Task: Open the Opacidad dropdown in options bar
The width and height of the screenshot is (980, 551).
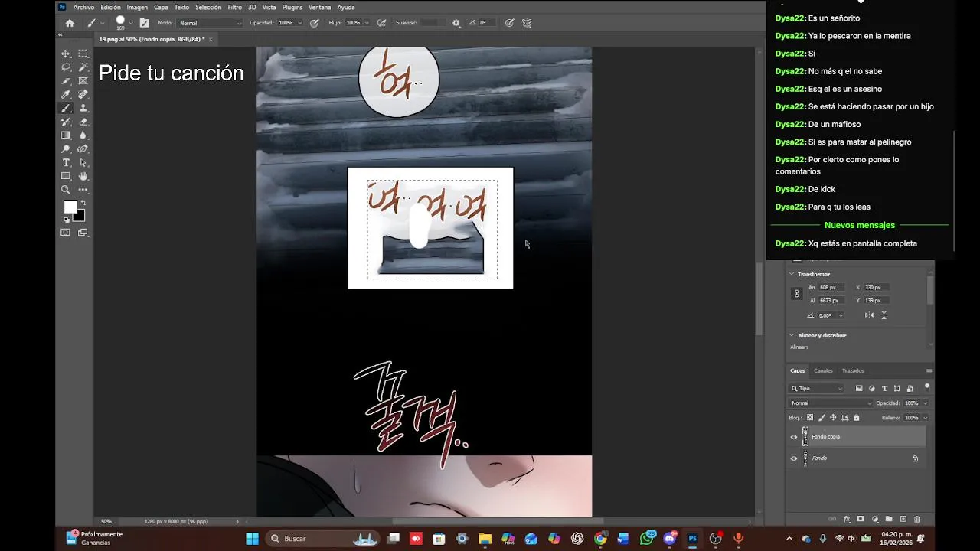Action: coord(299,23)
